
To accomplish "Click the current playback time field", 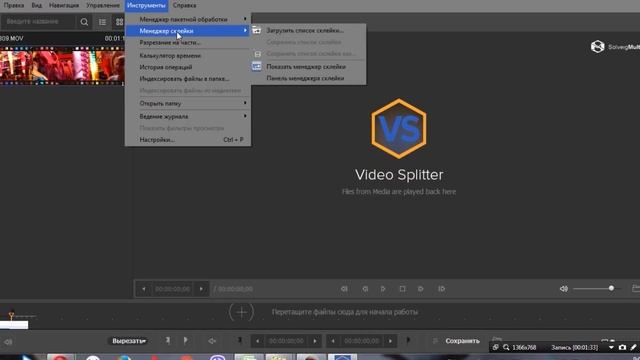I will pos(173,289).
